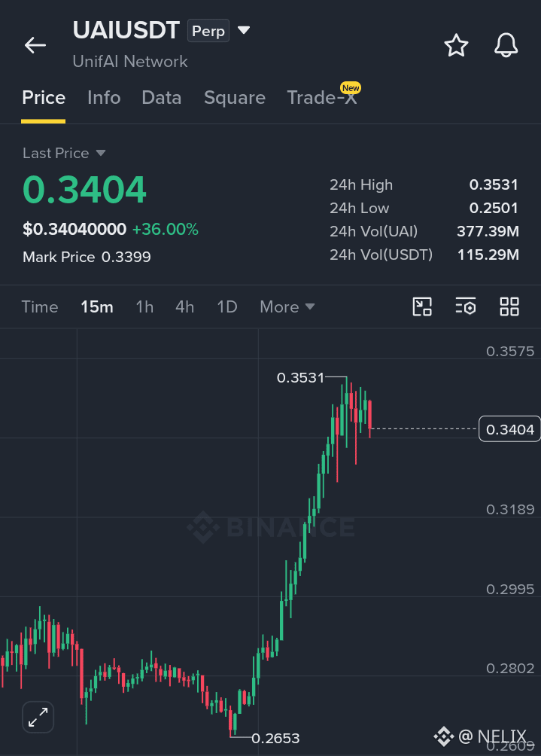Open price alerts with the bell icon

point(506,45)
